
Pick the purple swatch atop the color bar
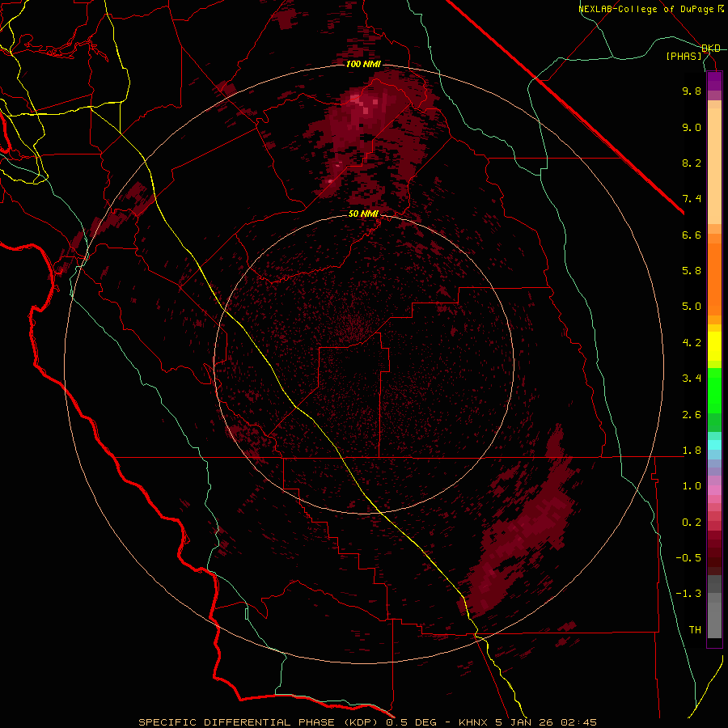pyautogui.click(x=714, y=82)
